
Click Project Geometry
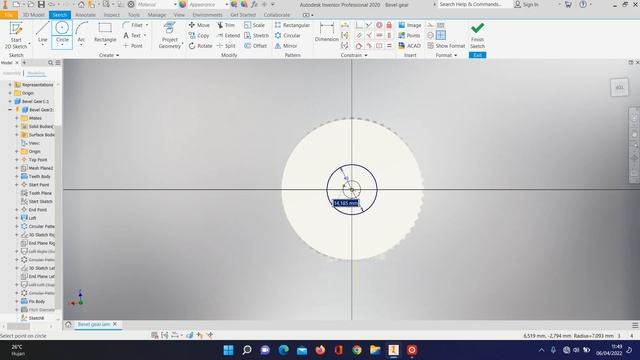(169, 35)
